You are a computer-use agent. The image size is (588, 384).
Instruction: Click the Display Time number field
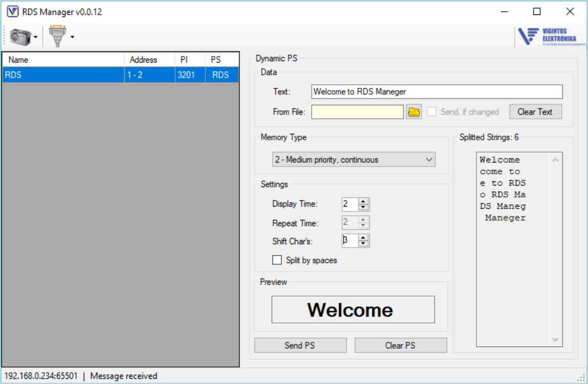[x=350, y=204]
